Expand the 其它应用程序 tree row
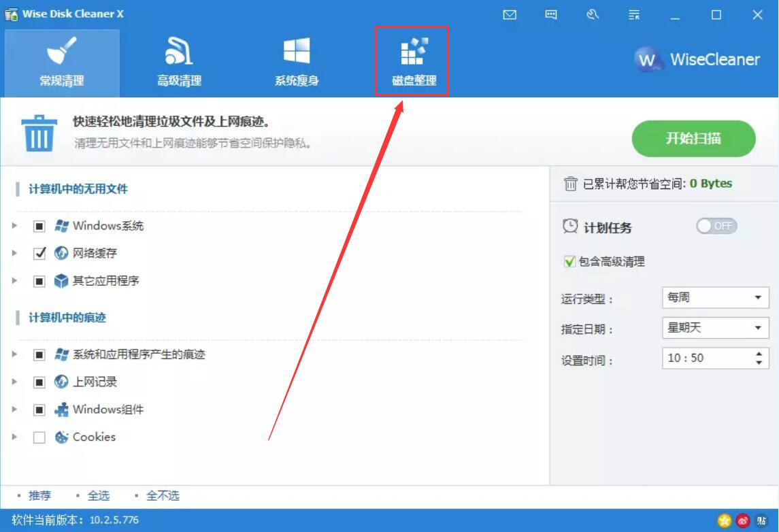779x532 pixels. click(x=14, y=281)
